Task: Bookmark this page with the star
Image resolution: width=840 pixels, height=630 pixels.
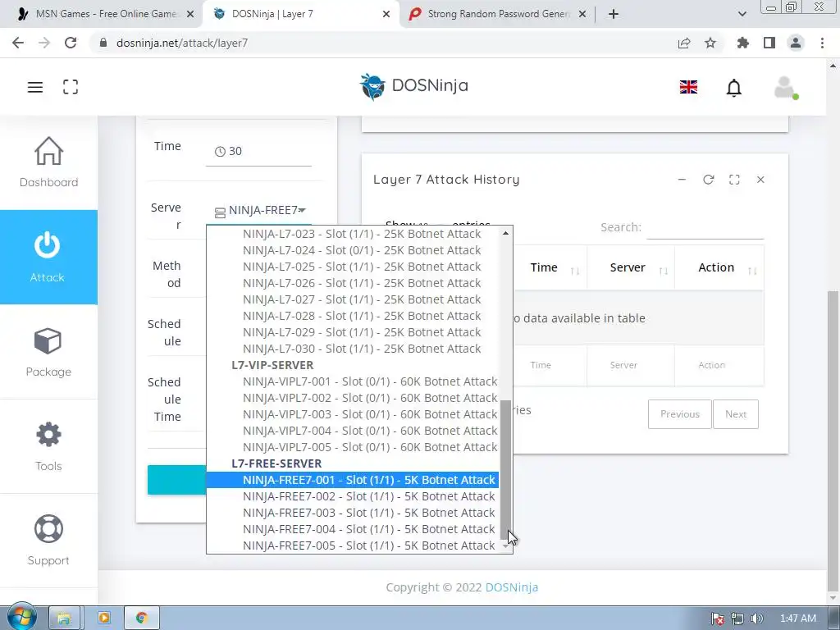Action: pos(710,43)
